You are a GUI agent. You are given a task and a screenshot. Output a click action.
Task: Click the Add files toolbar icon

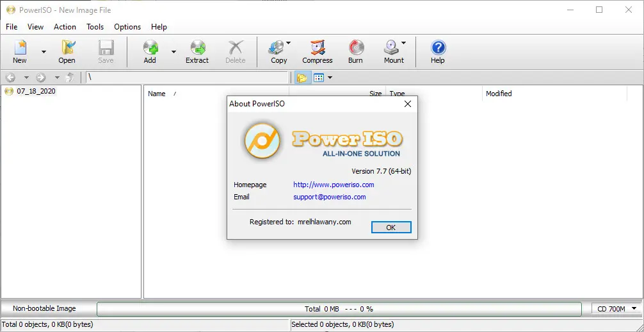(x=150, y=51)
